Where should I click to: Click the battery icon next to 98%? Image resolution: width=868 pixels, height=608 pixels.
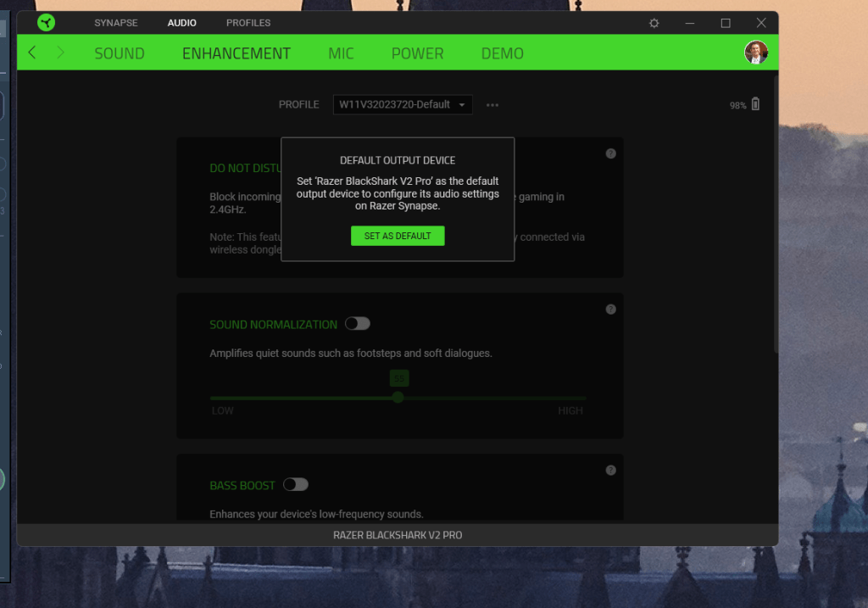click(x=755, y=104)
